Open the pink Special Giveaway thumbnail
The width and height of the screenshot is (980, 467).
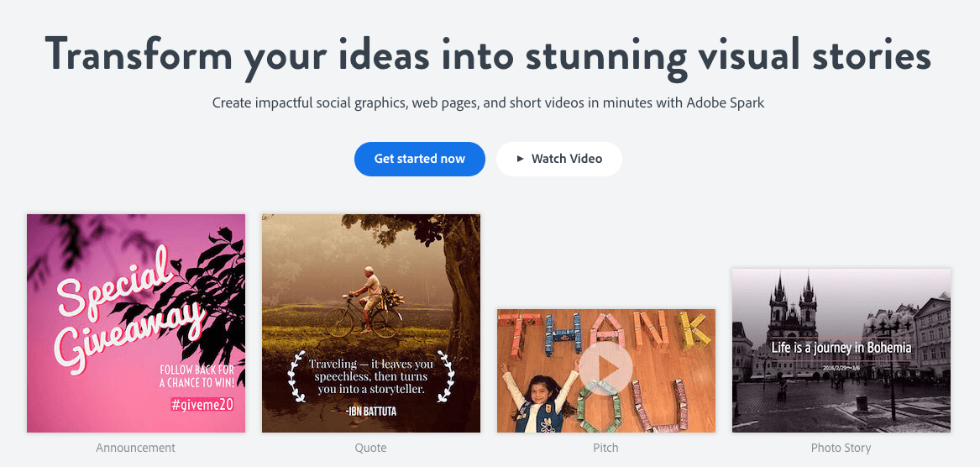click(136, 323)
